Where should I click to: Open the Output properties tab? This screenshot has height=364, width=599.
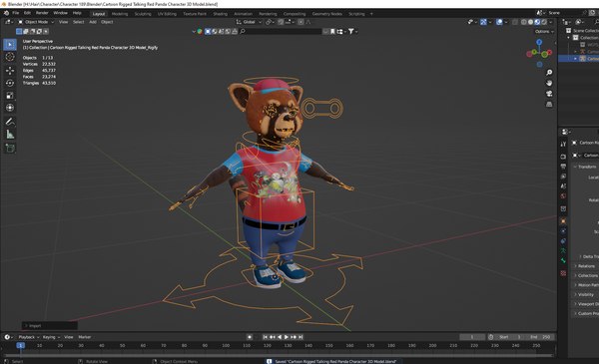563,167
